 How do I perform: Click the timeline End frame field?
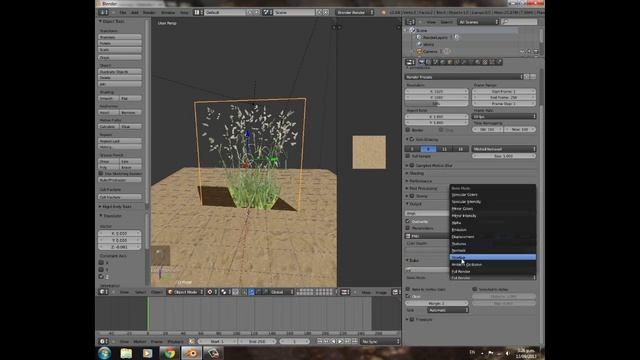click(x=257, y=341)
